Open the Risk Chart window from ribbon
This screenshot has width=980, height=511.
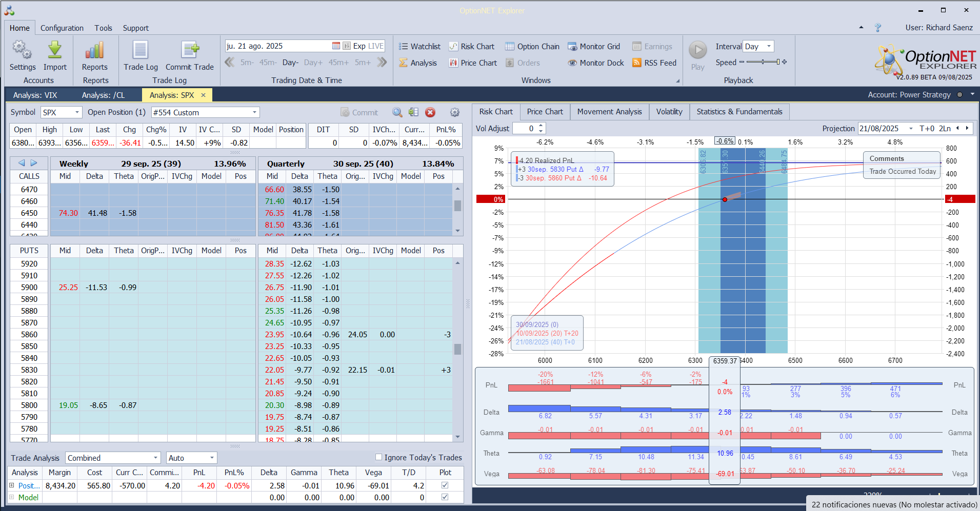pos(472,46)
